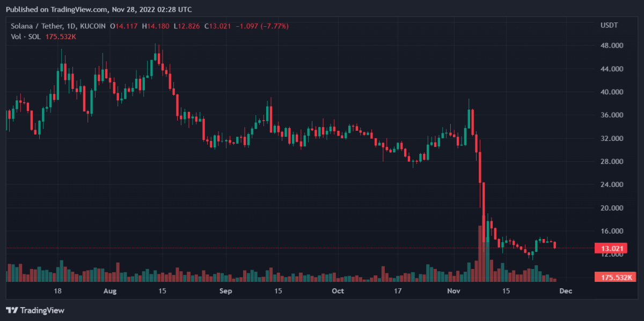Select the Oct date marker

(x=338, y=291)
